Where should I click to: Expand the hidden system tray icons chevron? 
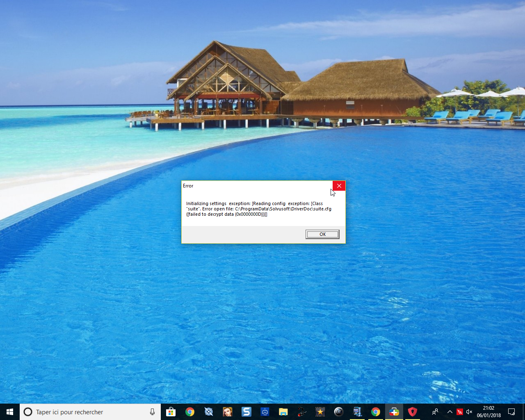450,412
